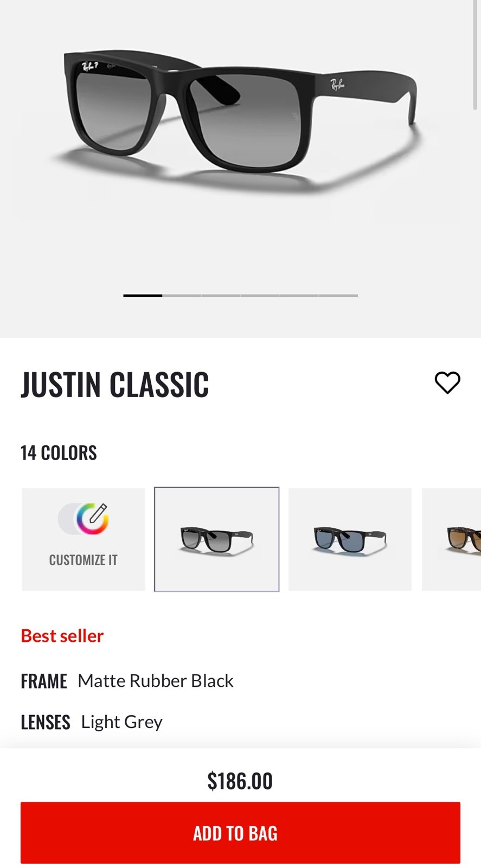Select the matte black grey lens thumbnail
Screen dimensions: 481x868
[x=217, y=539]
